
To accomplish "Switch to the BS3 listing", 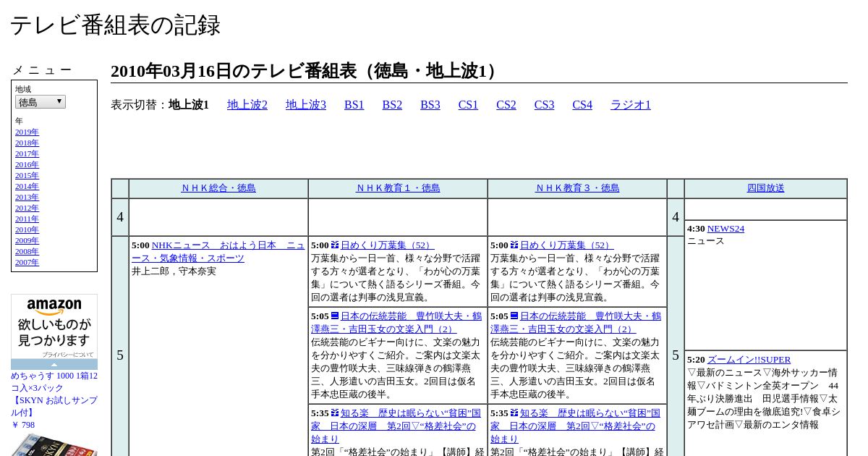I will [430, 105].
